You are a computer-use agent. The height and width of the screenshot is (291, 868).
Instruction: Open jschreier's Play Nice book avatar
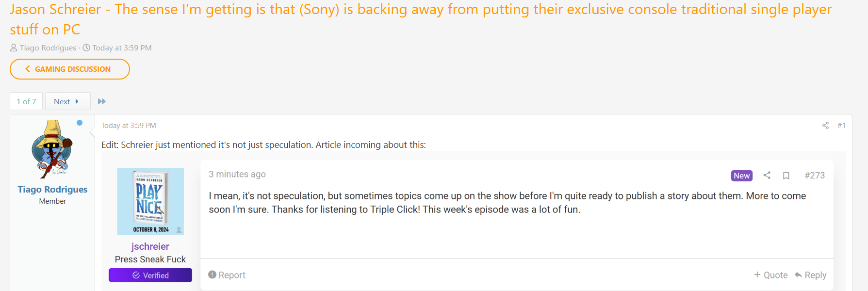[x=150, y=201]
